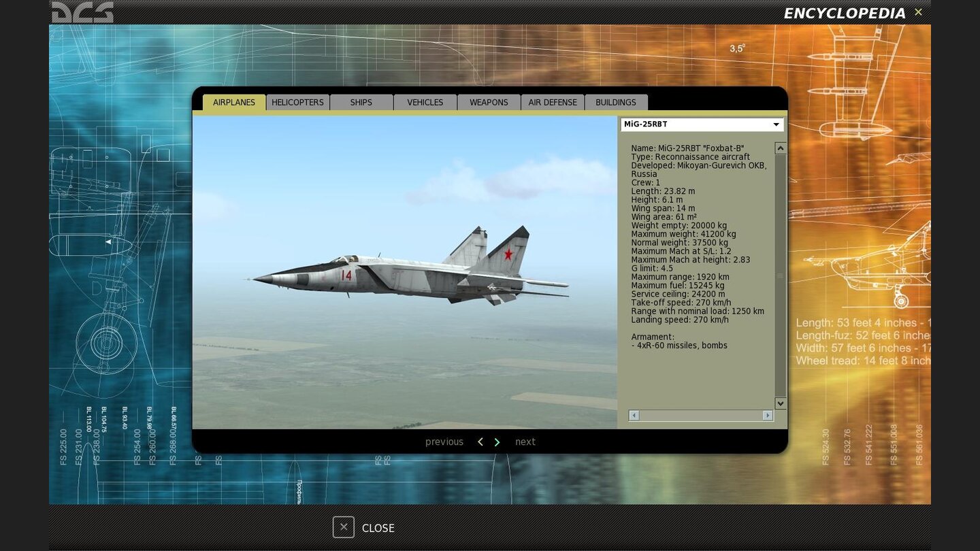Switch to the AIR DEFENSE tab
Viewport: 980px width, 551px height.
553,102
